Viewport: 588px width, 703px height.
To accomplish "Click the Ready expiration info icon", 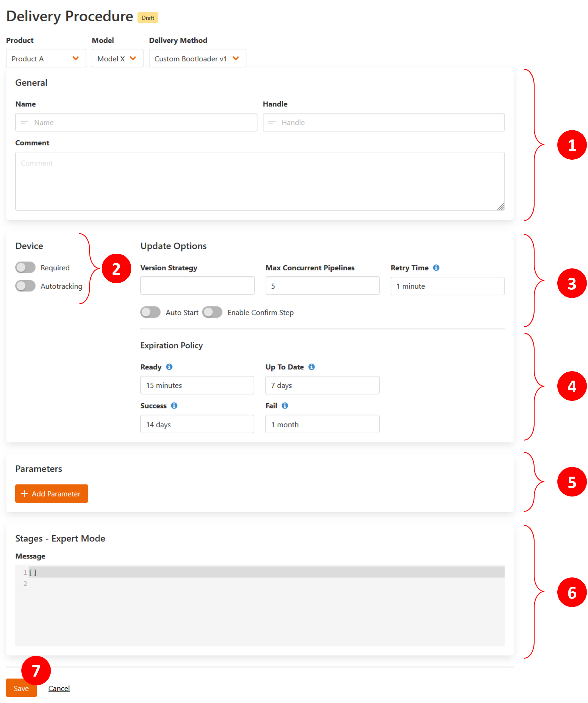I will pos(169,367).
